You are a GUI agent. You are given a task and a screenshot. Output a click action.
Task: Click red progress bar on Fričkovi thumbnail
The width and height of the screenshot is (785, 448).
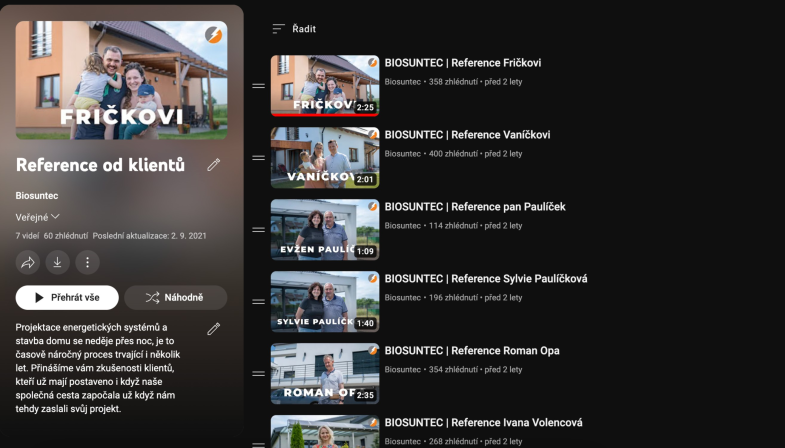325,115
